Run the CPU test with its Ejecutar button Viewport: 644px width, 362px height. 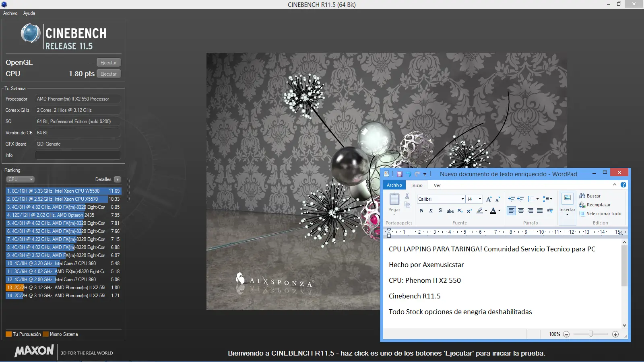coord(109,74)
